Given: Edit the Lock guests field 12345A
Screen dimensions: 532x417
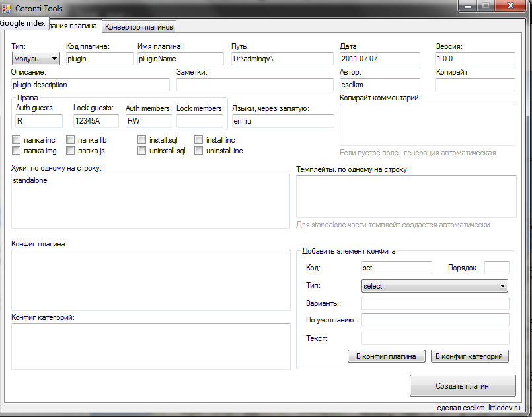Looking at the screenshot, I should pos(96,121).
